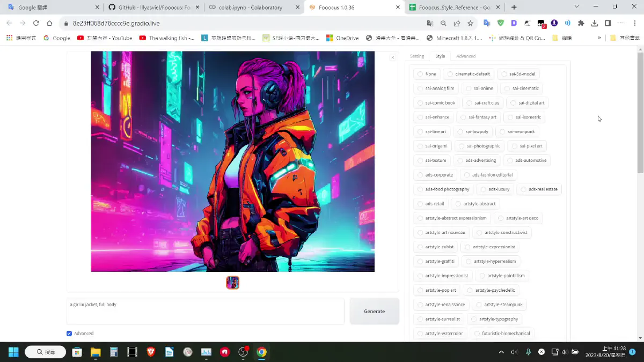Image resolution: width=644 pixels, height=362 pixels.
Task: Select the sai-anime style
Action: pyautogui.click(x=479, y=88)
